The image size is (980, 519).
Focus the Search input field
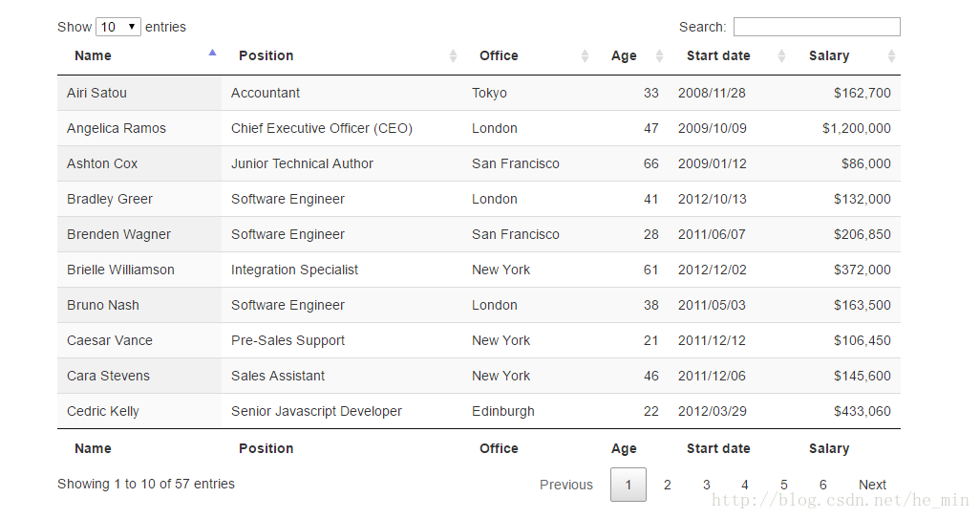pyautogui.click(x=817, y=27)
